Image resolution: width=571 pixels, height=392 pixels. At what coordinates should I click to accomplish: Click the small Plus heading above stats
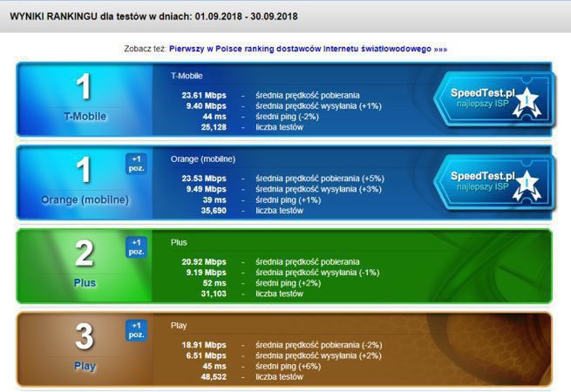coord(179,242)
